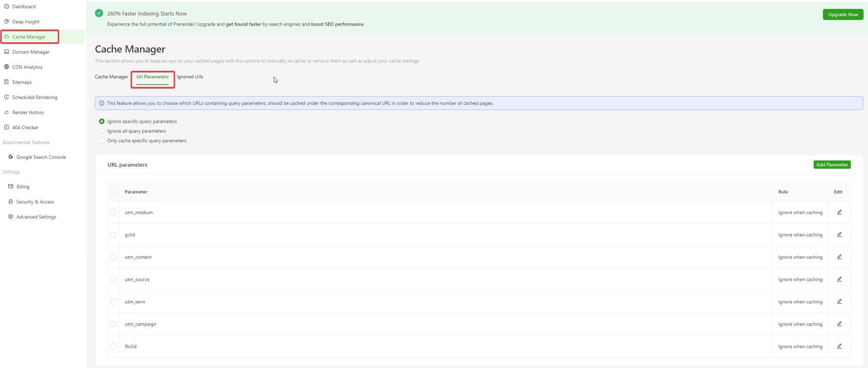The width and height of the screenshot is (868, 368).
Task: Click the Domain Manager sidebar icon
Action: pos(6,52)
